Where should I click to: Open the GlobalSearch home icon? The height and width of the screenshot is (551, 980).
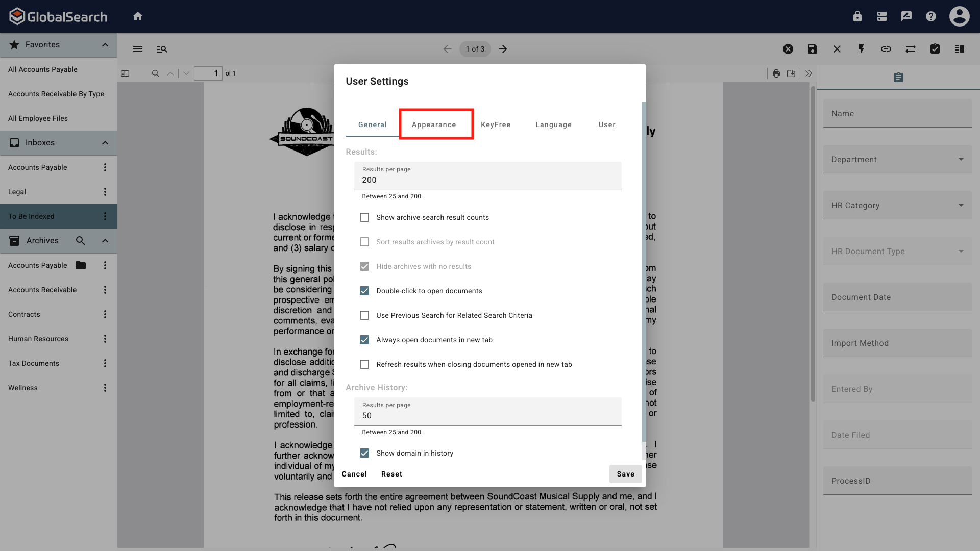[x=138, y=16]
